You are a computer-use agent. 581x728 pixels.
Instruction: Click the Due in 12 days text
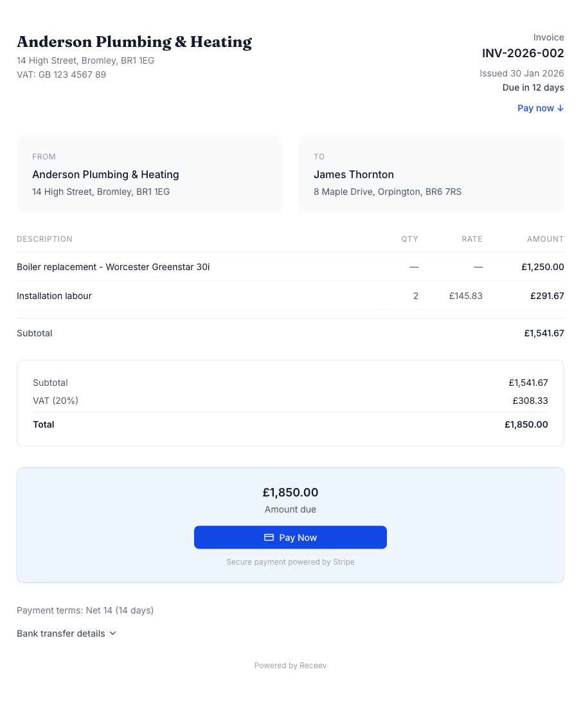tap(533, 87)
